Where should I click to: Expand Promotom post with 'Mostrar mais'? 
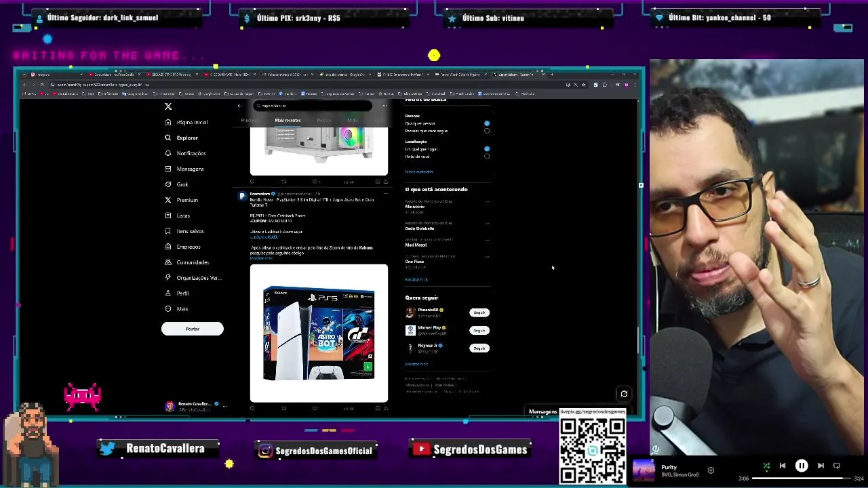coord(261,258)
